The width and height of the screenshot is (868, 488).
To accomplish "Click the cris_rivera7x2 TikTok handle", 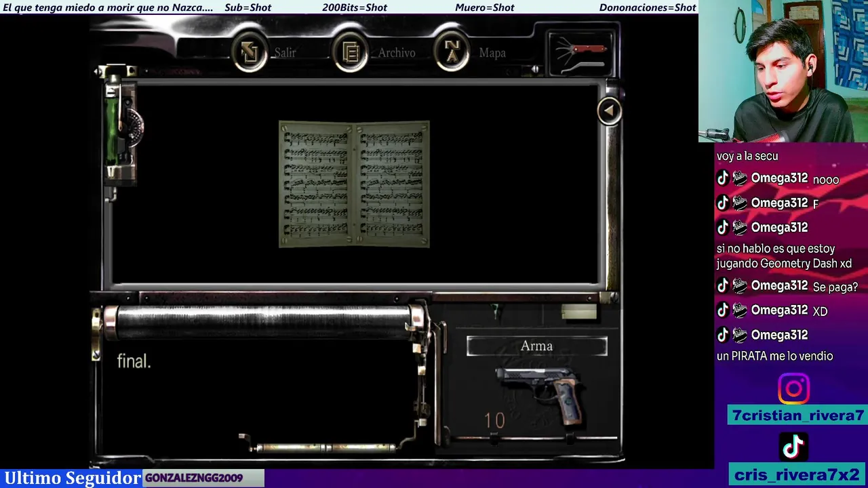I will point(797,475).
